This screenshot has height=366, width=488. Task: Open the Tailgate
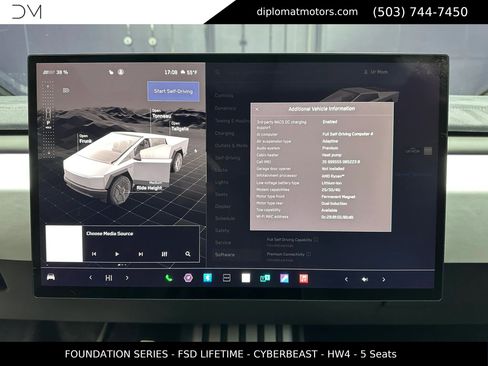(x=180, y=127)
